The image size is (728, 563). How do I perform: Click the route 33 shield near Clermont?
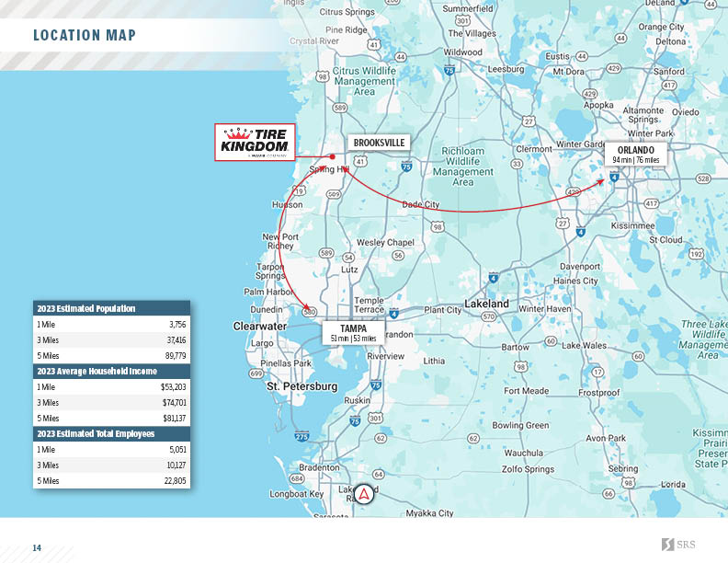pyautogui.click(x=517, y=164)
